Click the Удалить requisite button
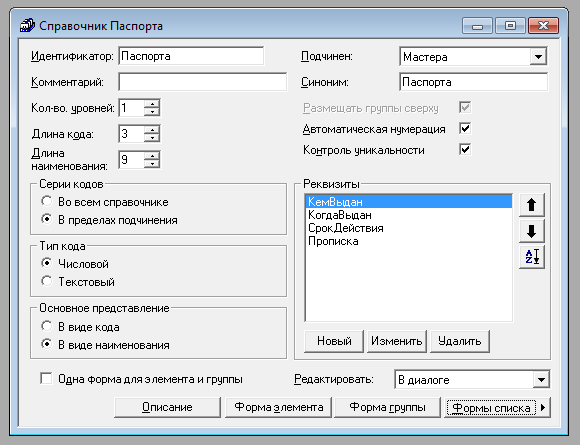The height and width of the screenshot is (445, 580). click(460, 341)
